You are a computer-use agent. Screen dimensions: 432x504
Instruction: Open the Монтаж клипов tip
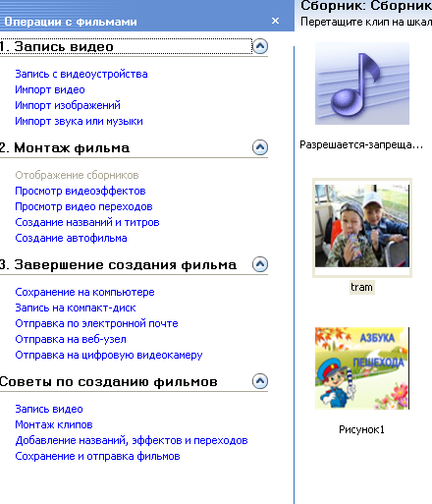click(54, 424)
